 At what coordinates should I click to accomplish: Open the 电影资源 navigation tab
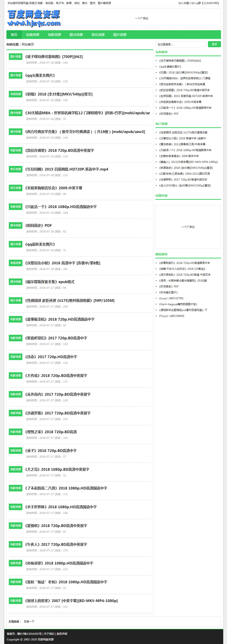click(x=54, y=35)
